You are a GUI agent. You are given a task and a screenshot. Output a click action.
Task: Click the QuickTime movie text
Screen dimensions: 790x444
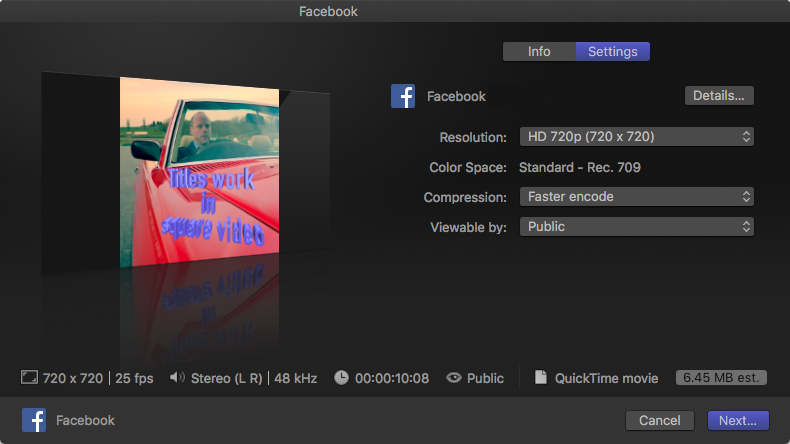coord(607,378)
